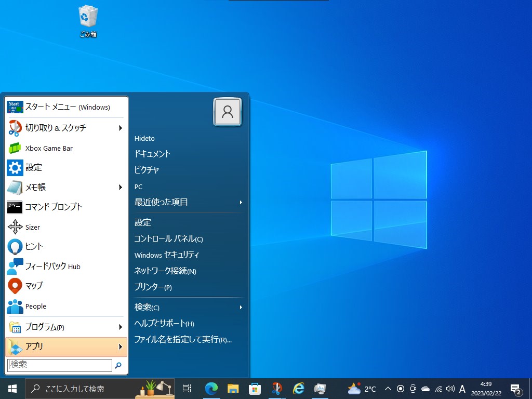
Task: Open コマンド プロンプト console icon
Action: 15,207
